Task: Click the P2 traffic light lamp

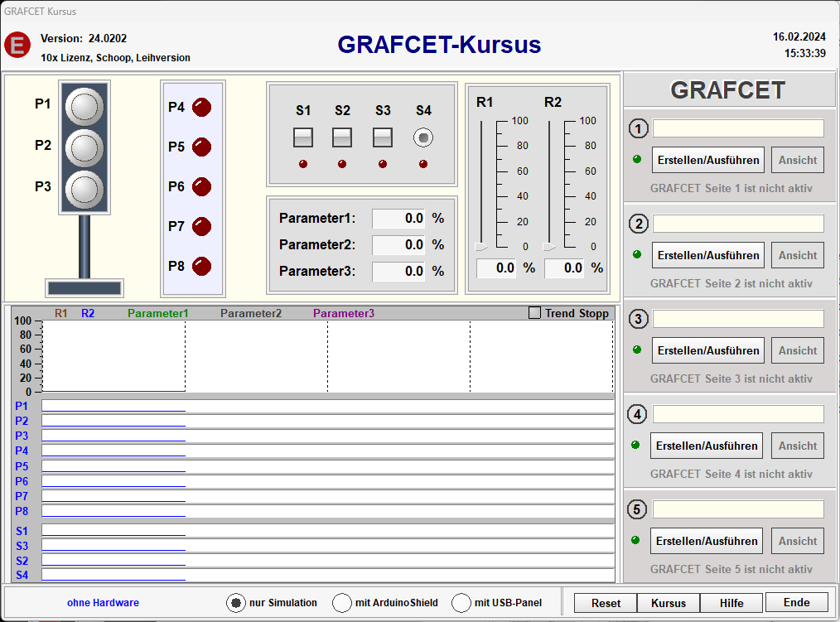Action: (x=84, y=148)
